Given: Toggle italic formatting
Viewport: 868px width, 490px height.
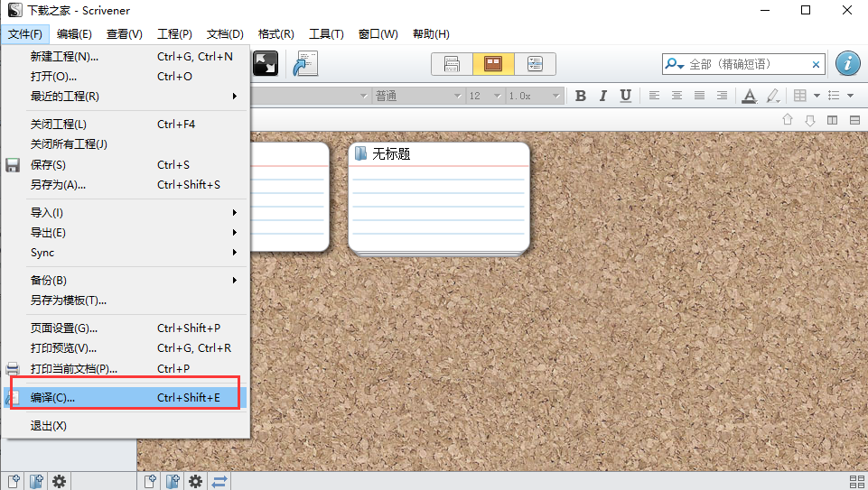Looking at the screenshot, I should pyautogui.click(x=602, y=96).
